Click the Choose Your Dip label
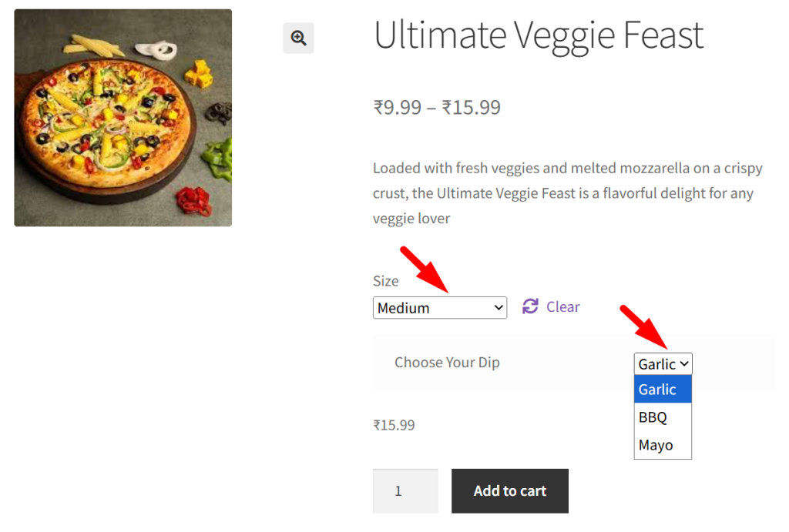This screenshot has width=789, height=532. tap(447, 363)
